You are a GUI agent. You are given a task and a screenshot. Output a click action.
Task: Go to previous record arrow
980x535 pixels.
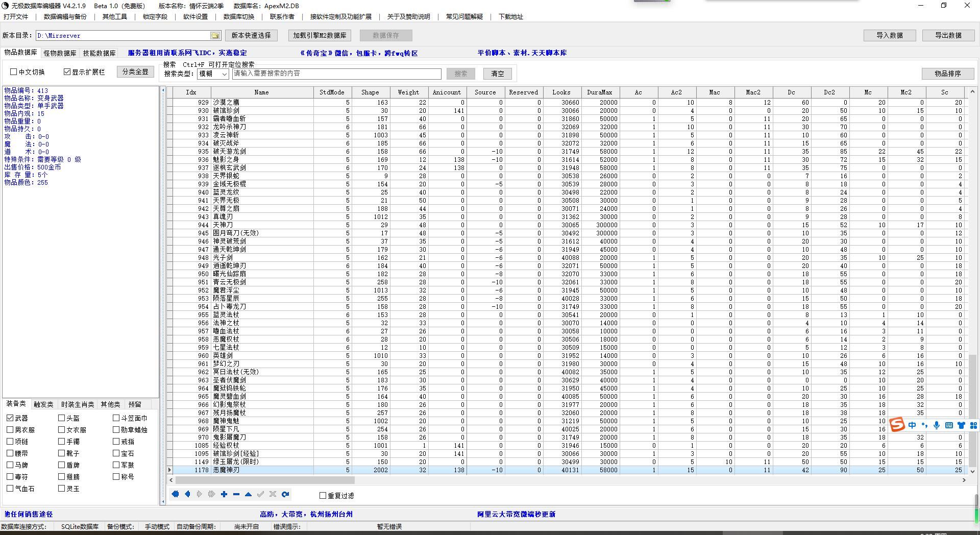coord(187,494)
